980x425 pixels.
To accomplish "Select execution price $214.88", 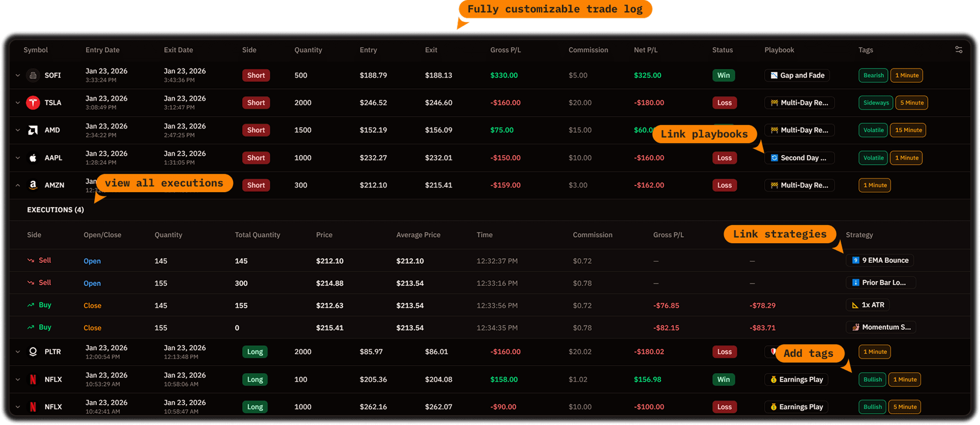I will coord(330,283).
